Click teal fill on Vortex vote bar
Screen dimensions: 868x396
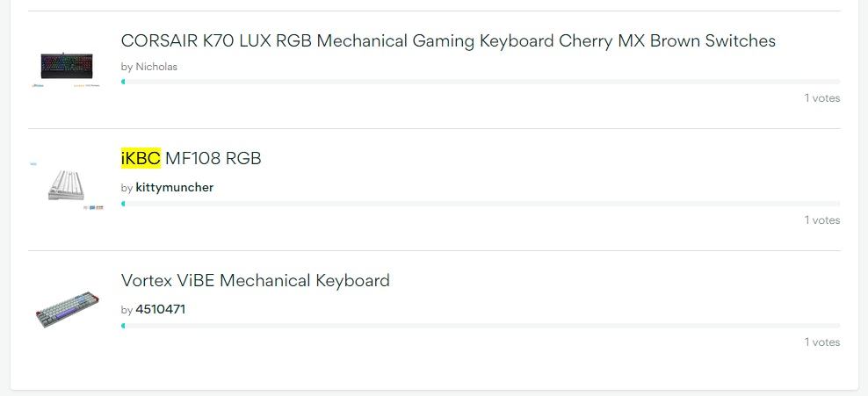(123, 326)
